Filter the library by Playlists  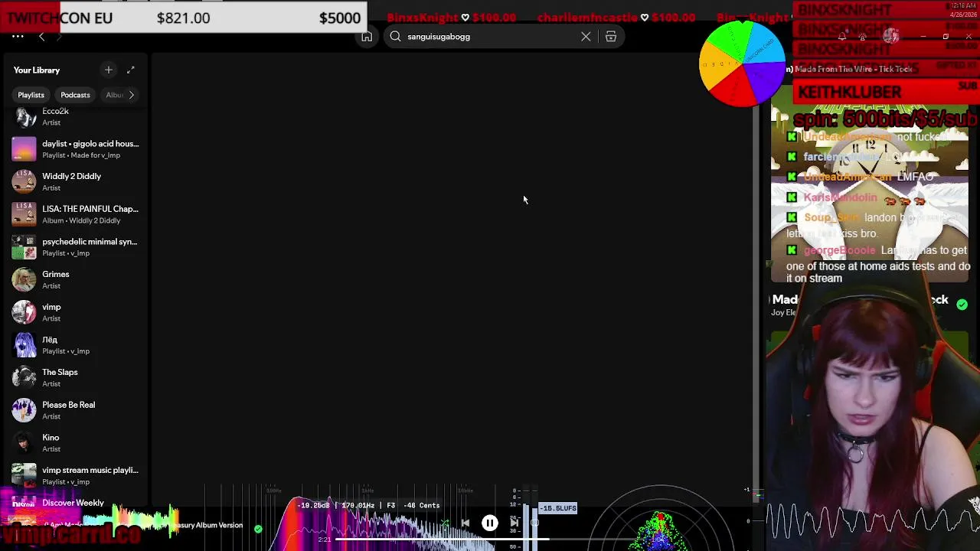[x=31, y=95]
